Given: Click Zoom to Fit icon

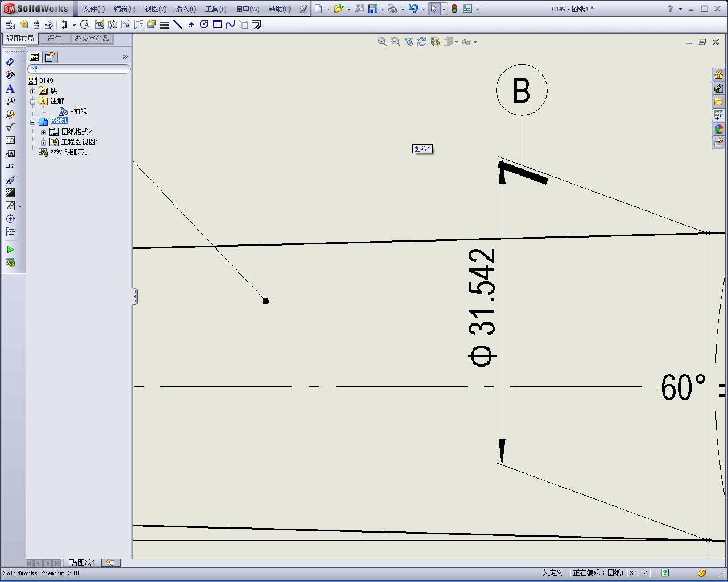Looking at the screenshot, I should coord(383,41).
